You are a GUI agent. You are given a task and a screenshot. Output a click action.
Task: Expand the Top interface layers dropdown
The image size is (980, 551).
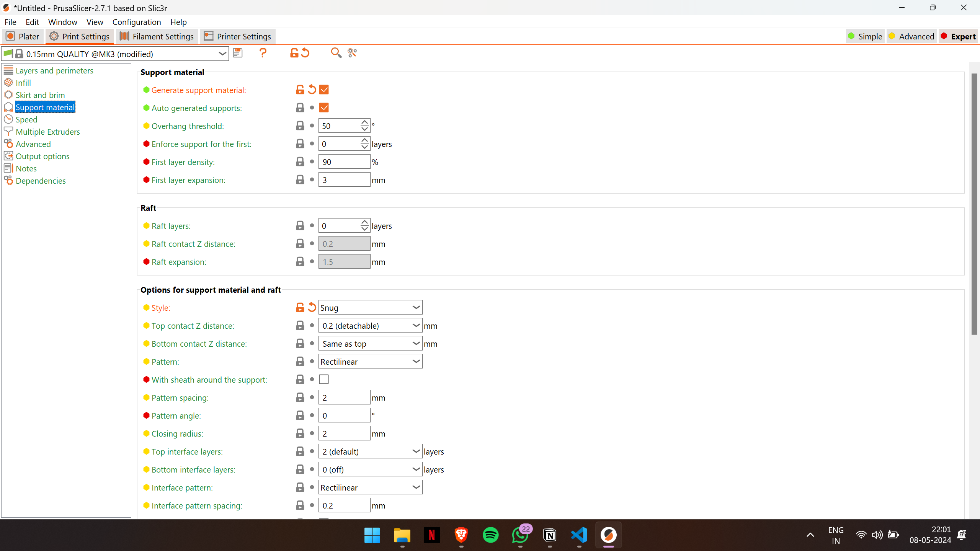370,451
